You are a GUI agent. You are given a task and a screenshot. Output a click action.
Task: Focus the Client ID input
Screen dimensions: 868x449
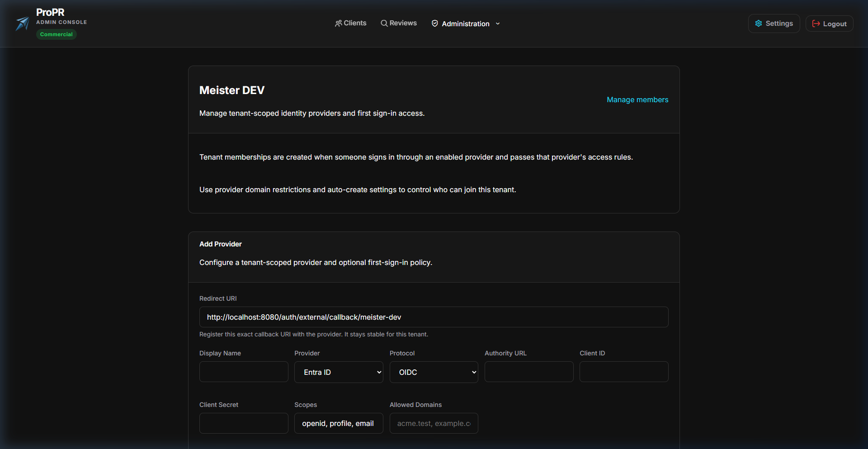pyautogui.click(x=624, y=372)
